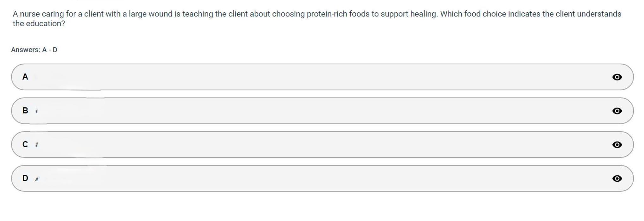This screenshot has width=644, height=221.
Task: Toggle the eye icon for answer A
Action: pos(616,77)
